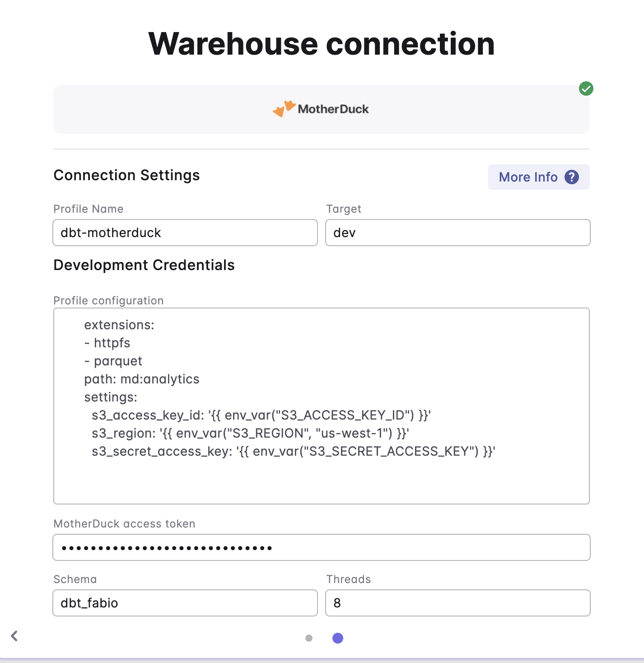
Task: Click the '- parquet' extension line
Action: pos(113,361)
